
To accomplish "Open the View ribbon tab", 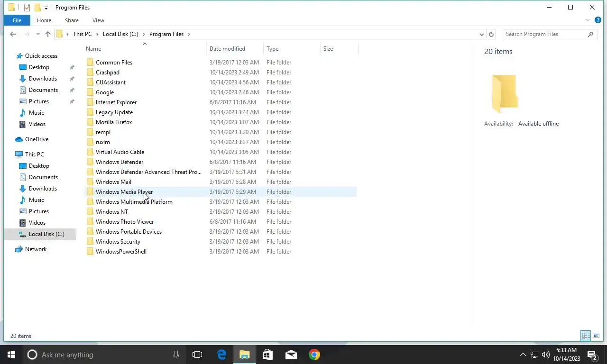I will pyautogui.click(x=98, y=20).
